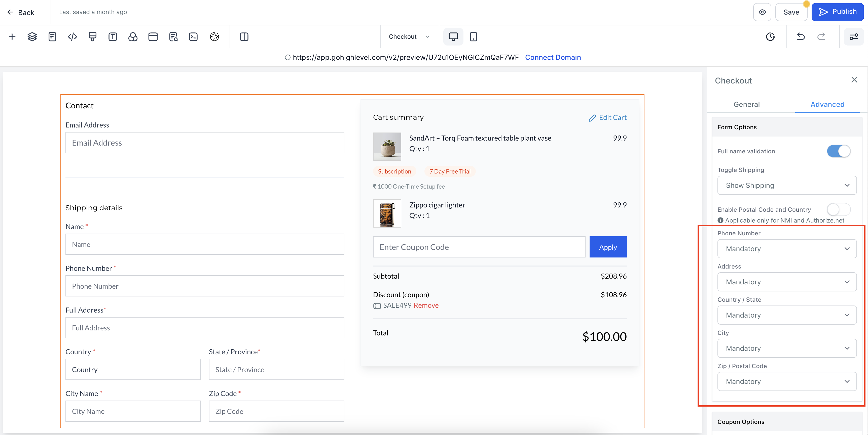Open the version history clock icon
Screen dimensions: 868x435
[x=770, y=37]
